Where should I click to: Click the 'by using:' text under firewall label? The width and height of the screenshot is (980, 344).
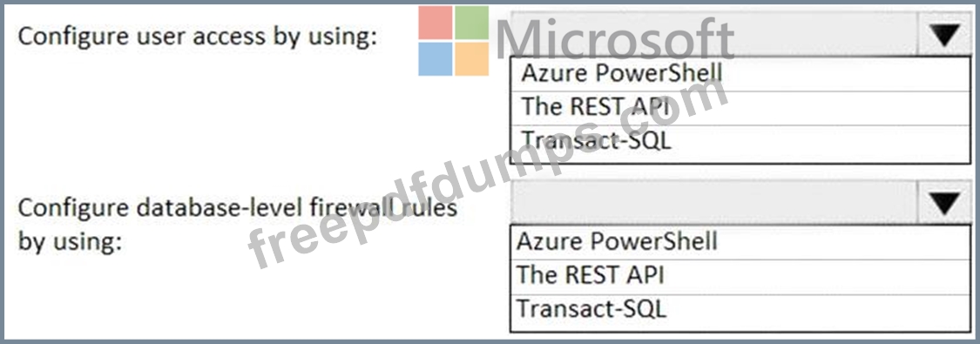69,241
